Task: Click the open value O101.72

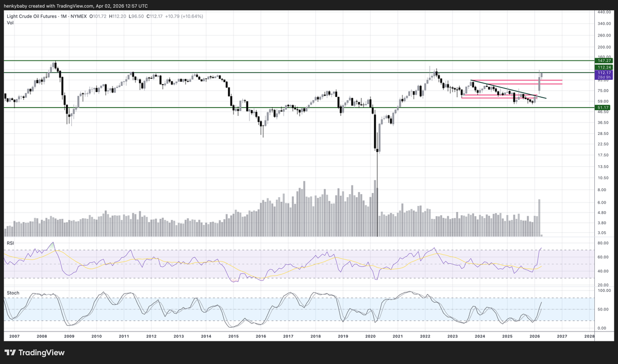Action: (x=98, y=16)
